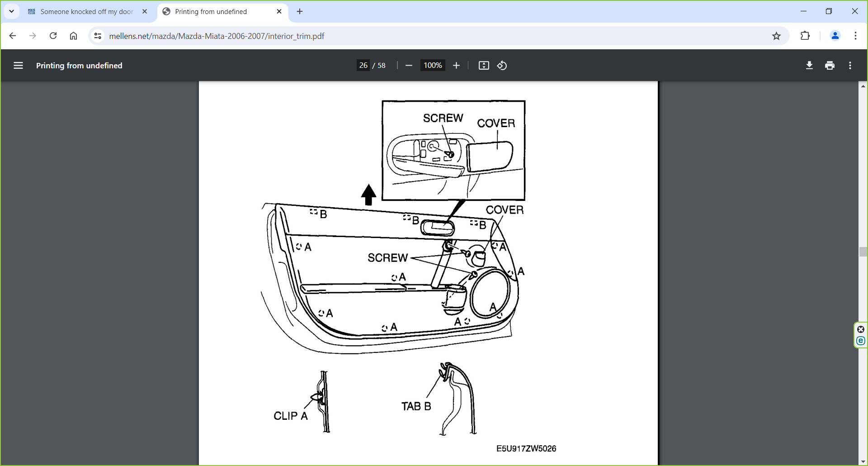Click the vertical scrollbar thumb
868x466 pixels.
(863, 252)
